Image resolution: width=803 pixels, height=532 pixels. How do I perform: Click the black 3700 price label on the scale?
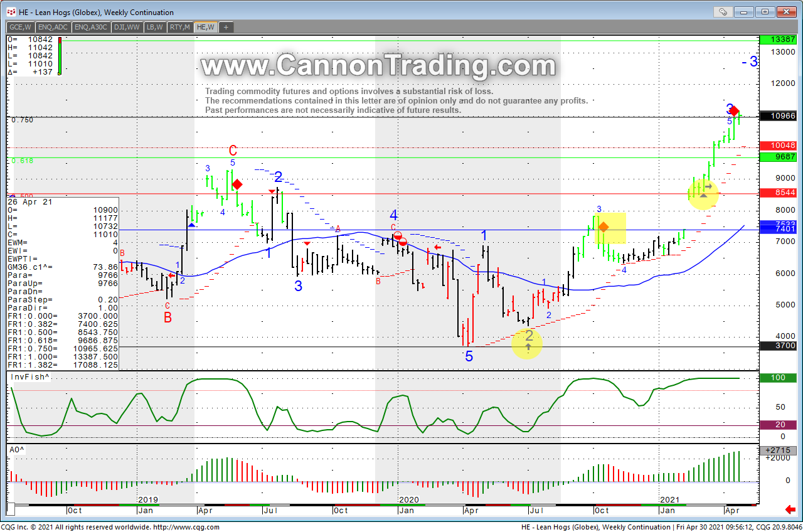[x=778, y=346]
